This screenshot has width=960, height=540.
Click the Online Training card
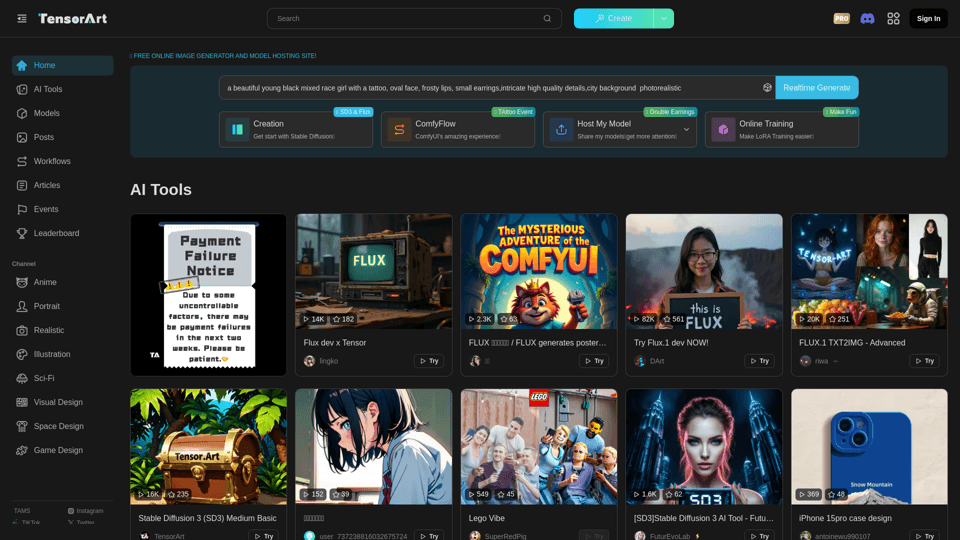click(781, 129)
